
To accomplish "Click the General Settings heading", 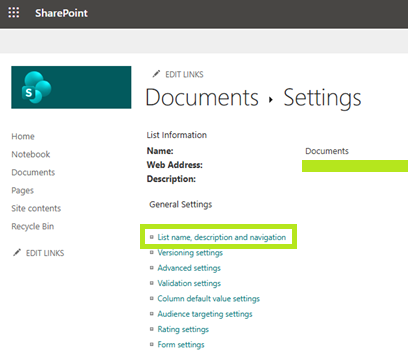I will click(x=181, y=204).
